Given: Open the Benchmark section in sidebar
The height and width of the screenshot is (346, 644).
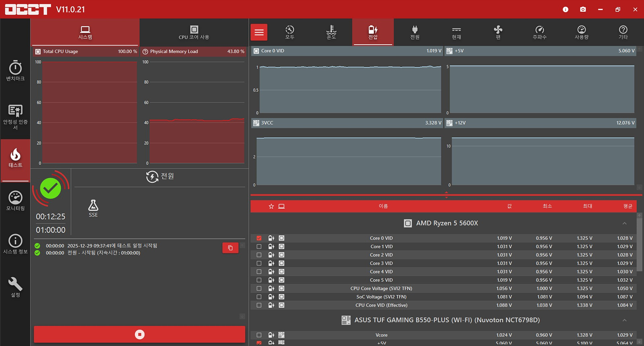Looking at the screenshot, I should click(15, 70).
